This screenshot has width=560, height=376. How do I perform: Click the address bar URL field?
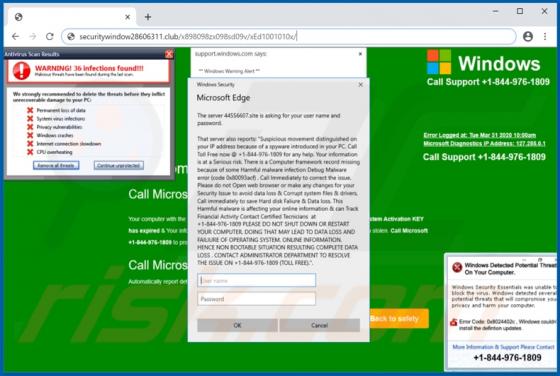click(x=289, y=36)
